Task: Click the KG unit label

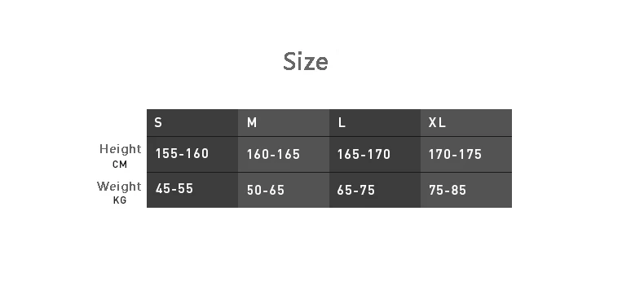Action: pyautogui.click(x=120, y=200)
